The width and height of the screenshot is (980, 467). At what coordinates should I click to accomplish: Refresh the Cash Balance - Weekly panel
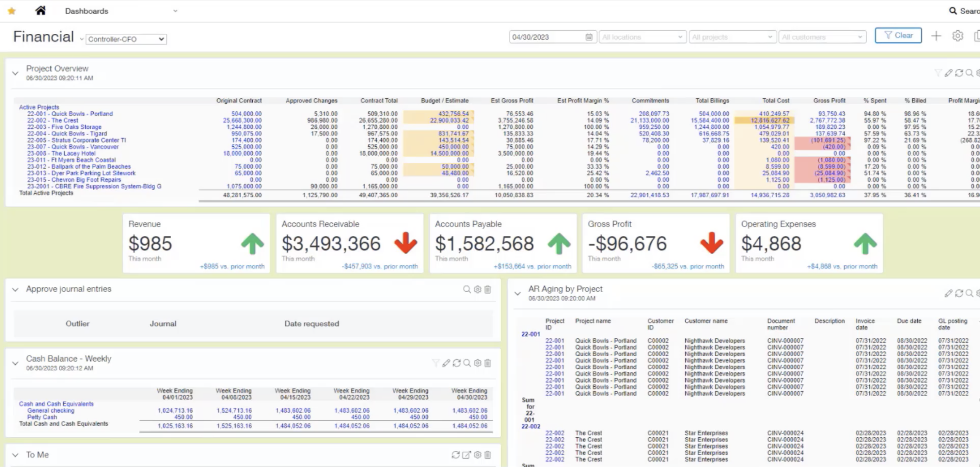457,363
